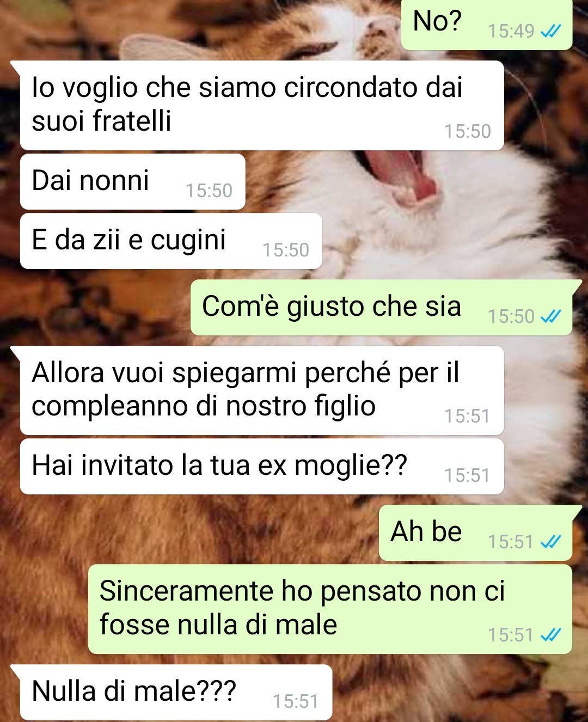Select the 'Dai nonni' message
Viewport: 588px width, 722px height.
tap(132, 181)
